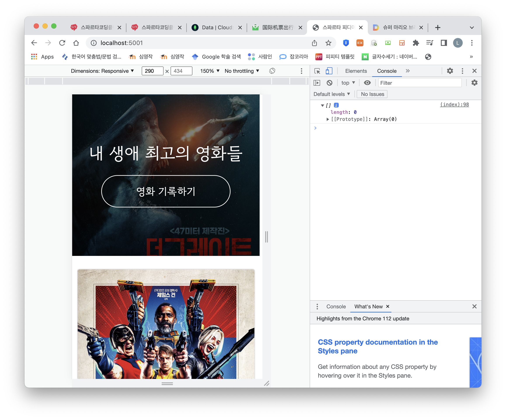Open the No throttling dropdown
The image size is (506, 420).
(242, 71)
